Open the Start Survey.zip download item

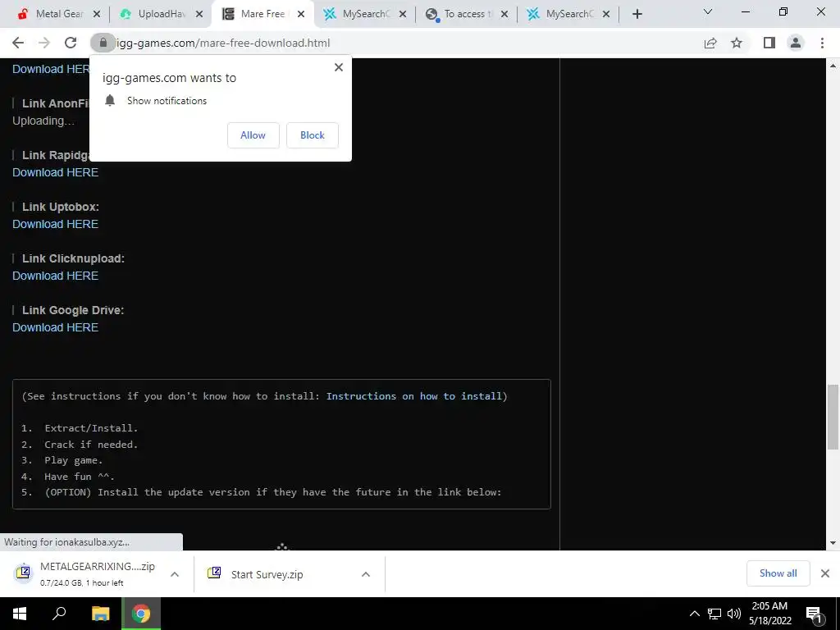pyautogui.click(x=268, y=573)
